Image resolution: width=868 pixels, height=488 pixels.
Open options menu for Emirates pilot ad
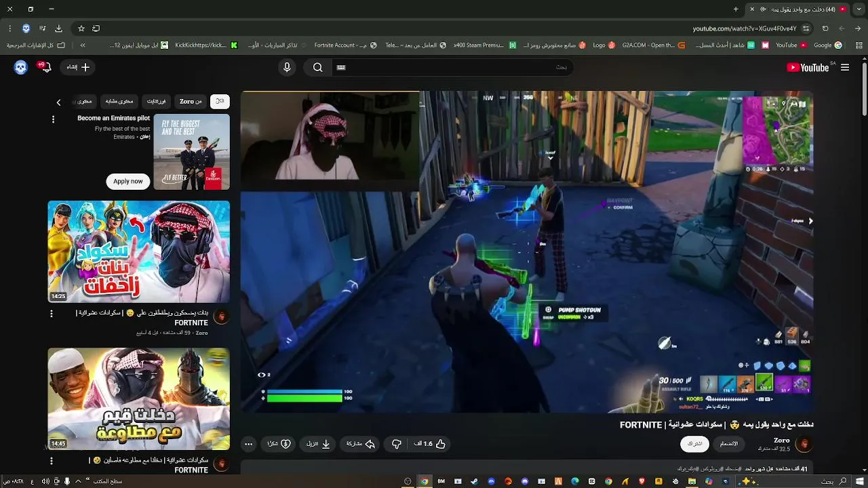coord(53,119)
